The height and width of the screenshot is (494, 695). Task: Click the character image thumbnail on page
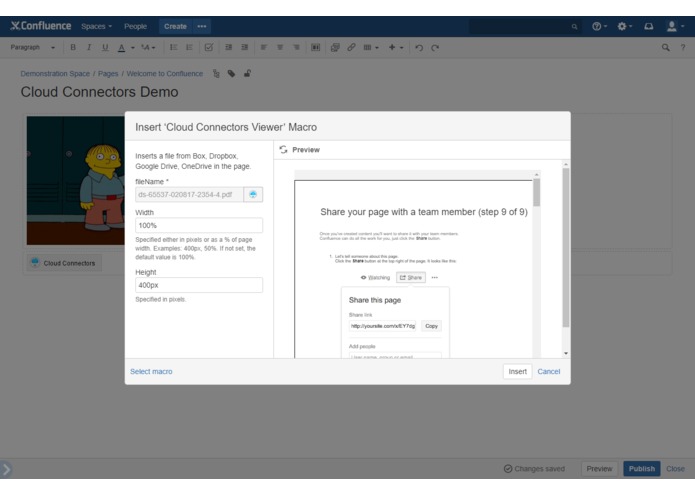[76, 180]
